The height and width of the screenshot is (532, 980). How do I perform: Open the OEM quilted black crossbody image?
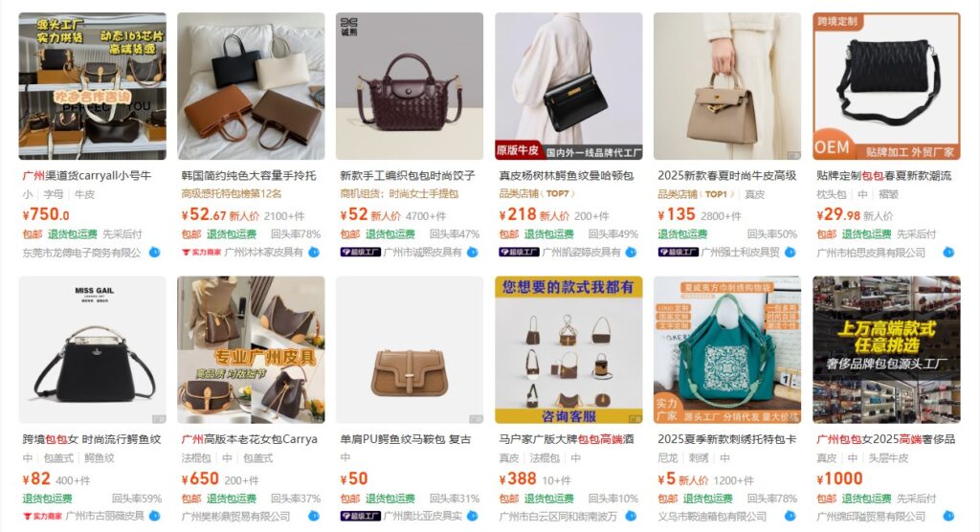(x=886, y=86)
